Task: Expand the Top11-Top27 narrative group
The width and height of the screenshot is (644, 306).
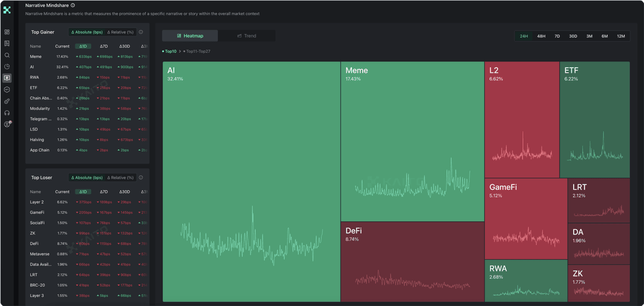Action: pos(197,51)
